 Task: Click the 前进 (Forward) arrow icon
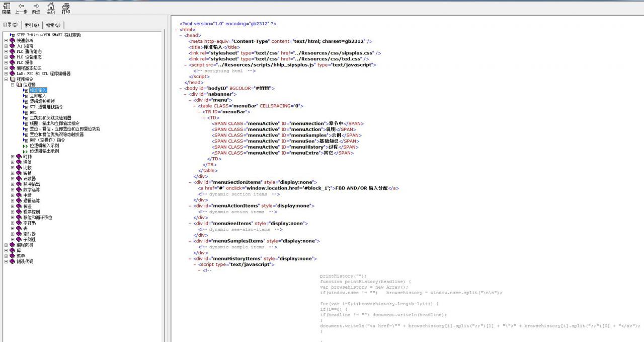(36, 7)
